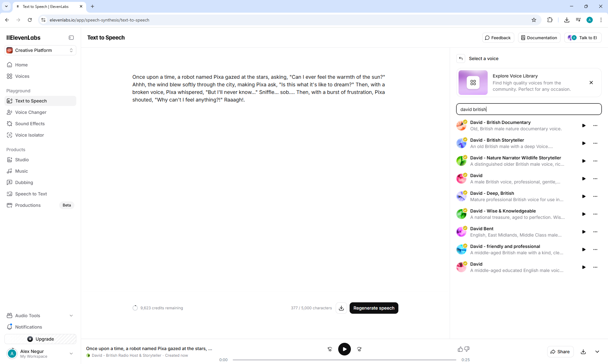The height and width of the screenshot is (364, 608).
Task: Skip forward 10 seconds in the player
Action: pyautogui.click(x=359, y=349)
